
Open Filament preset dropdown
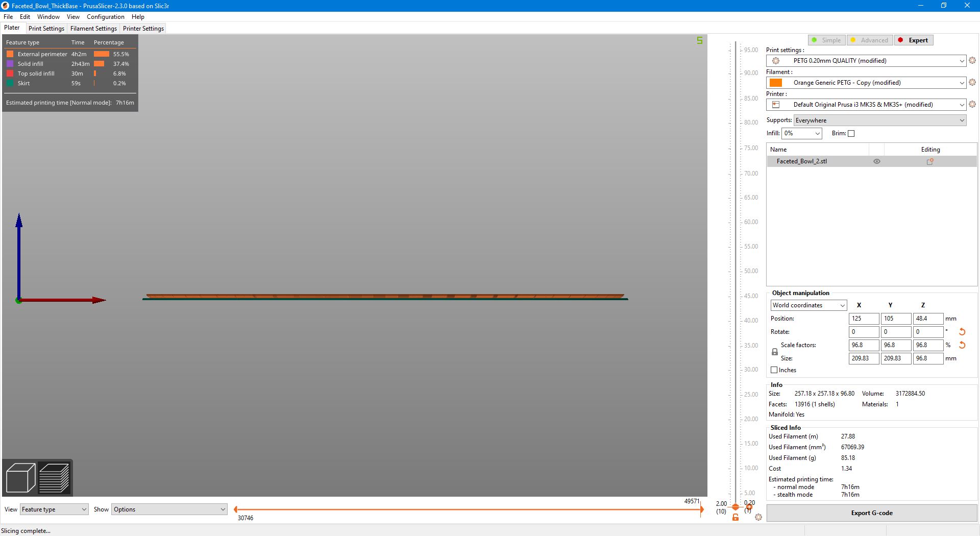pos(866,83)
